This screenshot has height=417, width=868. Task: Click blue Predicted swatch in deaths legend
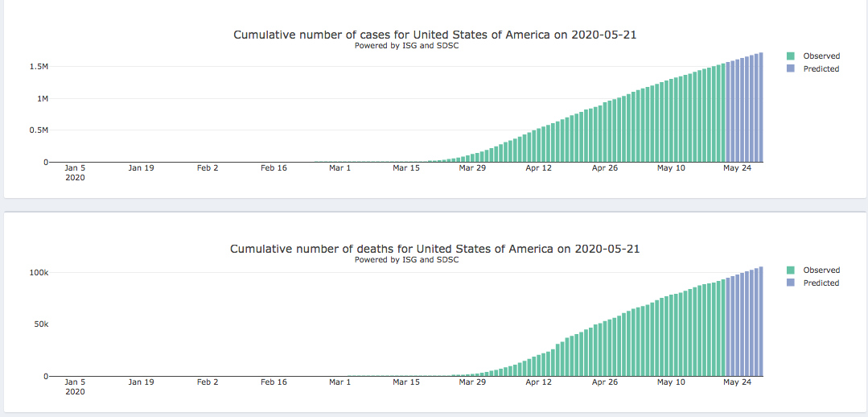point(791,283)
